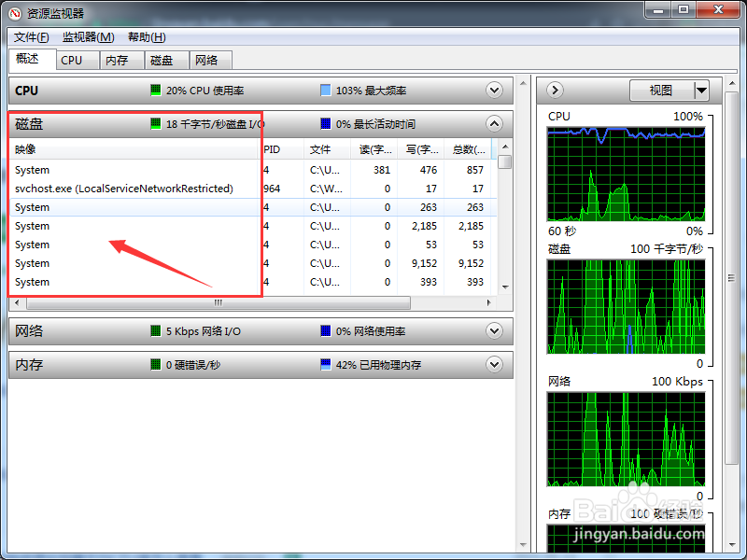Select the svchost.exe (LocalServiceNetworkRestricted) row
The height and width of the screenshot is (560, 747).
[253, 189]
